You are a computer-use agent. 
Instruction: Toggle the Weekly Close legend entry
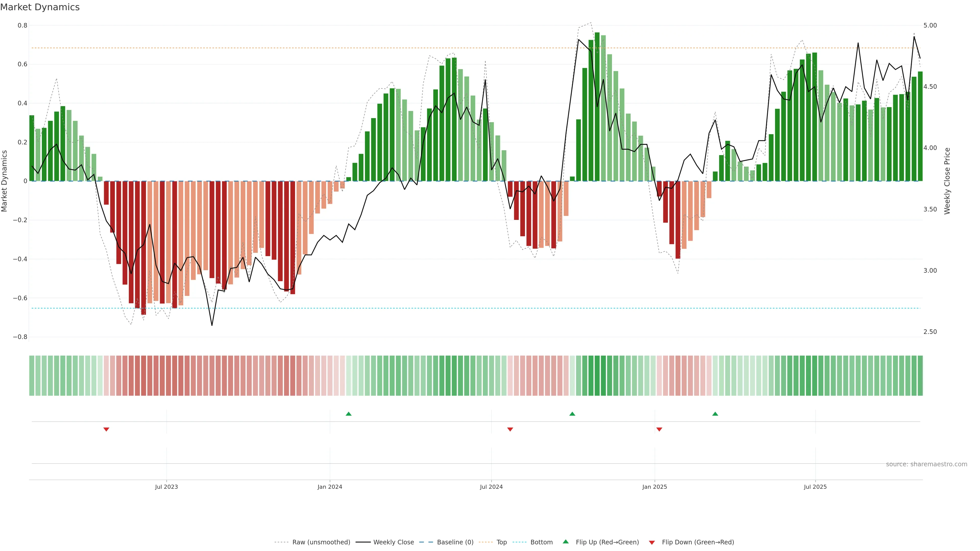click(393, 542)
